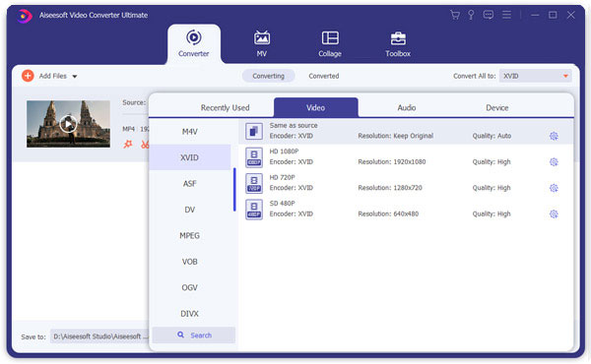Open settings gear for Same as source
The image size is (591, 364).
click(x=554, y=136)
